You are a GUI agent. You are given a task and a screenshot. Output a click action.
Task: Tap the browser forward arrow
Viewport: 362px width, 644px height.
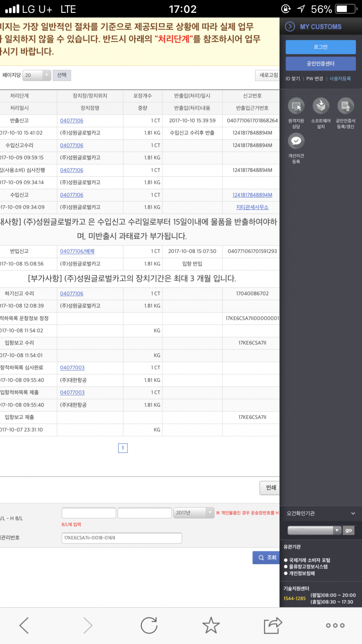point(88,625)
